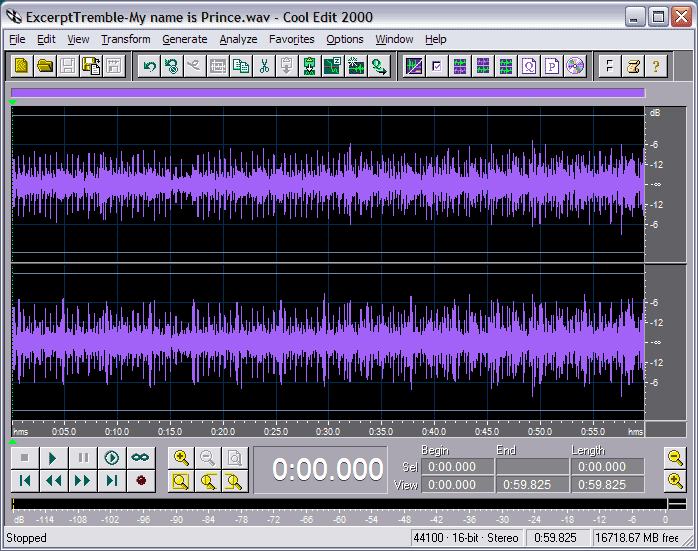Open the Scripts scroll icon
698x551 pixels.
[x=633, y=67]
